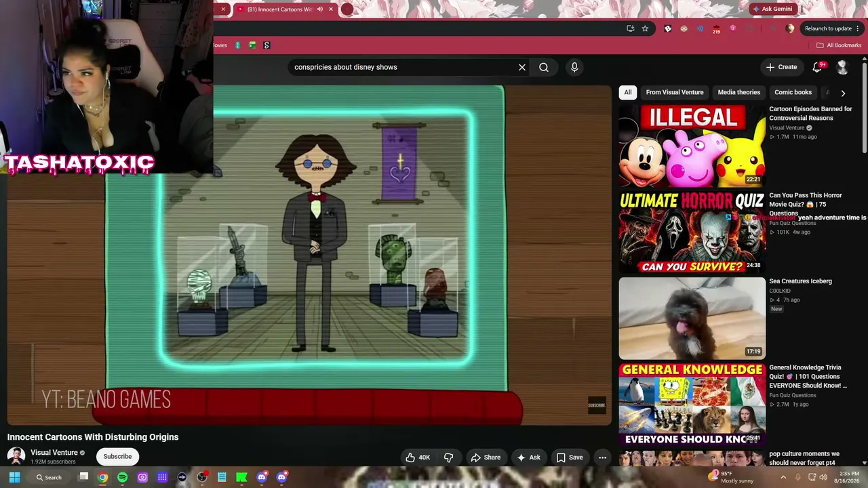868x488 pixels.
Task: Click the Ask Gemini button in Chrome
Action: coord(772,9)
